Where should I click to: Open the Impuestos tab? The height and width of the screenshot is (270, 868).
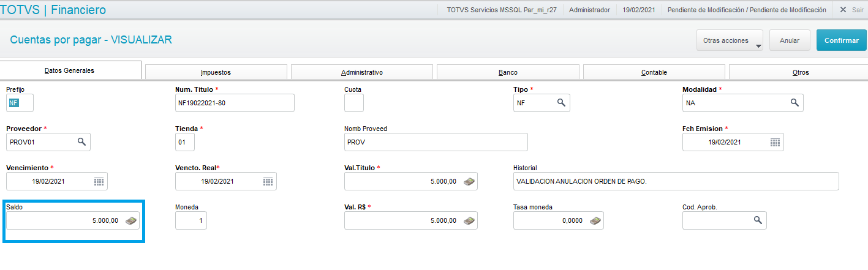point(216,72)
